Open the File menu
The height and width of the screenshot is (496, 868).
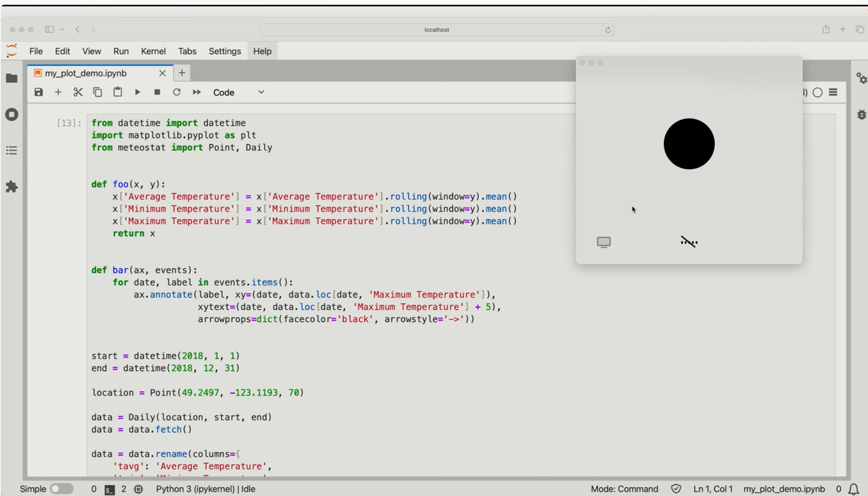tap(36, 51)
